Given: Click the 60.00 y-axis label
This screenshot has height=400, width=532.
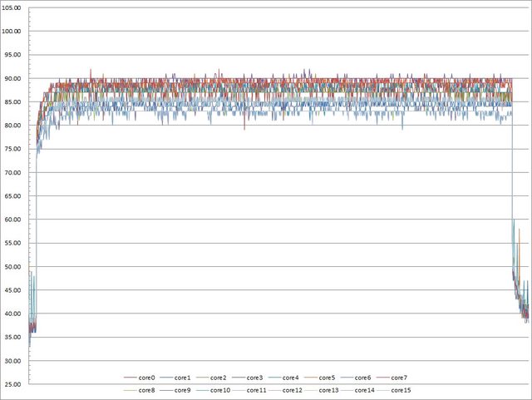Looking at the screenshot, I should tap(14, 220).
